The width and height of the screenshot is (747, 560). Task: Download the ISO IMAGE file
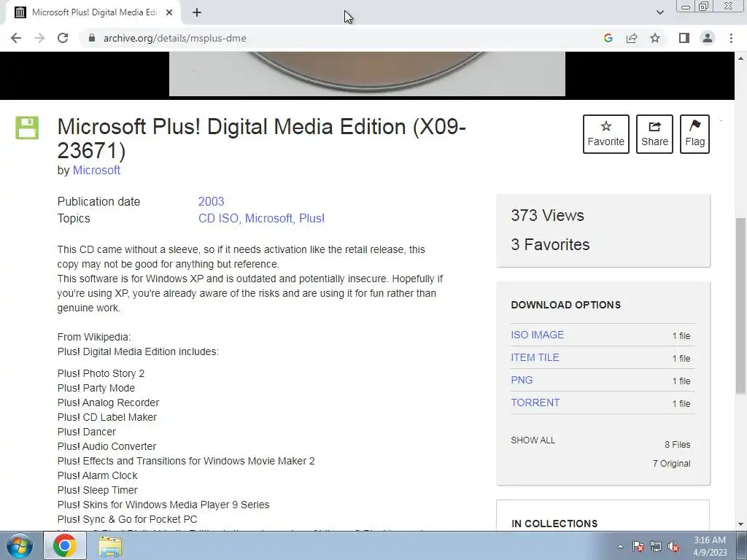[537, 335]
